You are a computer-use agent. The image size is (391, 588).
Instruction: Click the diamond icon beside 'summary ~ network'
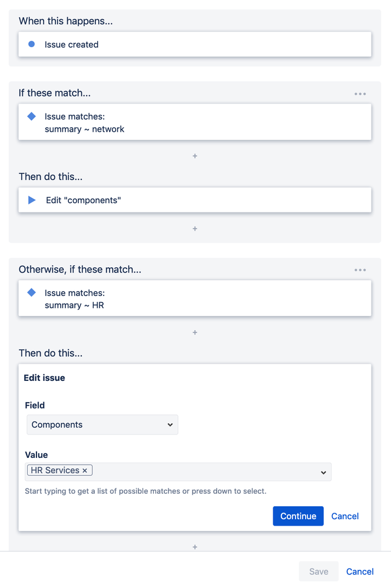[x=31, y=116]
